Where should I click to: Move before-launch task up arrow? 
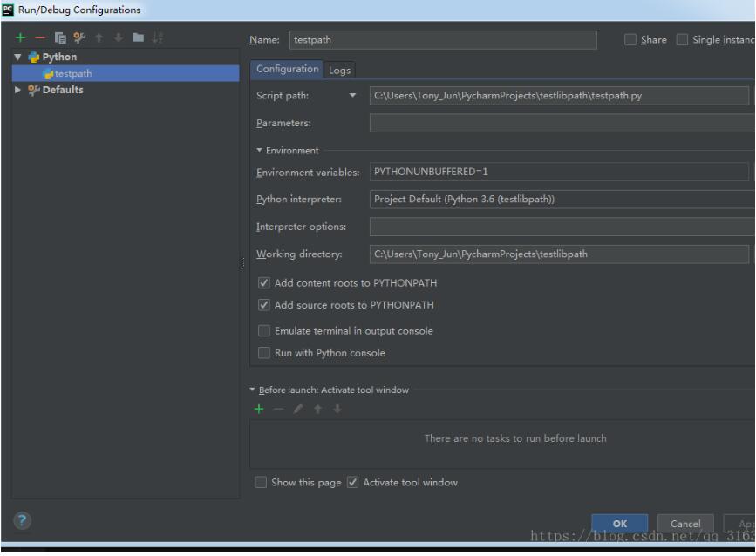317,409
